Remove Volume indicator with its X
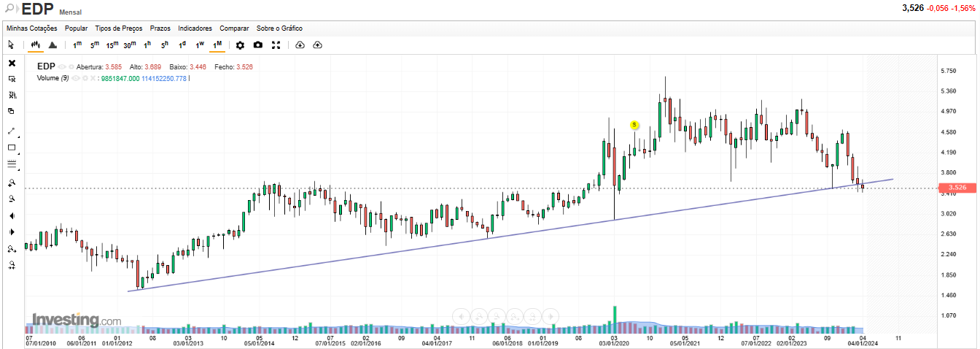The width and height of the screenshot is (980, 349). pos(93,77)
